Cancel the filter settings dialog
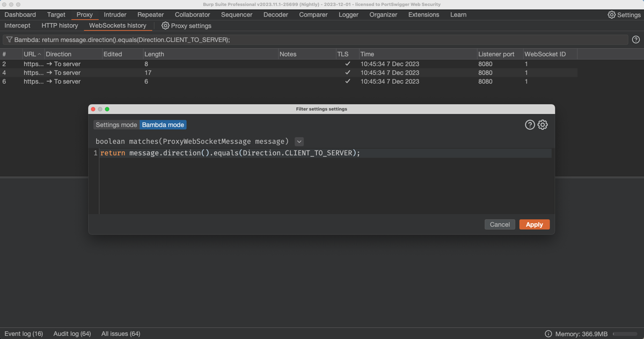The image size is (644, 339). (500, 225)
